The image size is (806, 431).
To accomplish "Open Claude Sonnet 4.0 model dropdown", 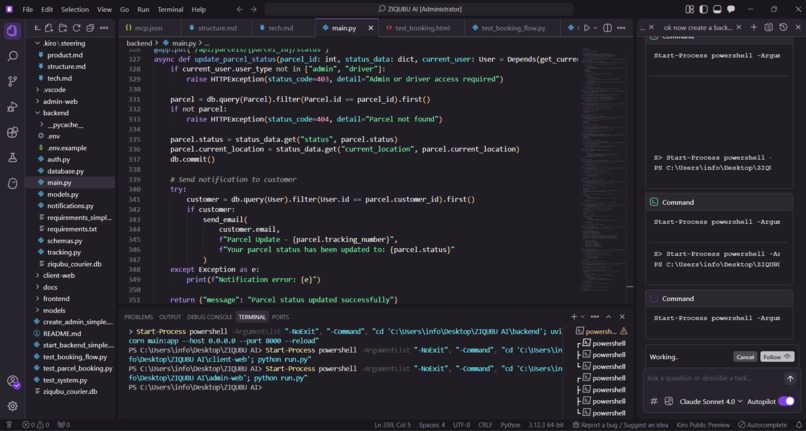I will 711,401.
